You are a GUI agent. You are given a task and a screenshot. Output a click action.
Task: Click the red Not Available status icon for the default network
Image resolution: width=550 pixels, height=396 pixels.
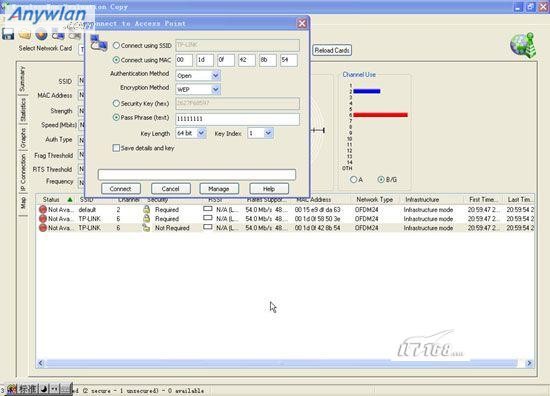click(43, 209)
